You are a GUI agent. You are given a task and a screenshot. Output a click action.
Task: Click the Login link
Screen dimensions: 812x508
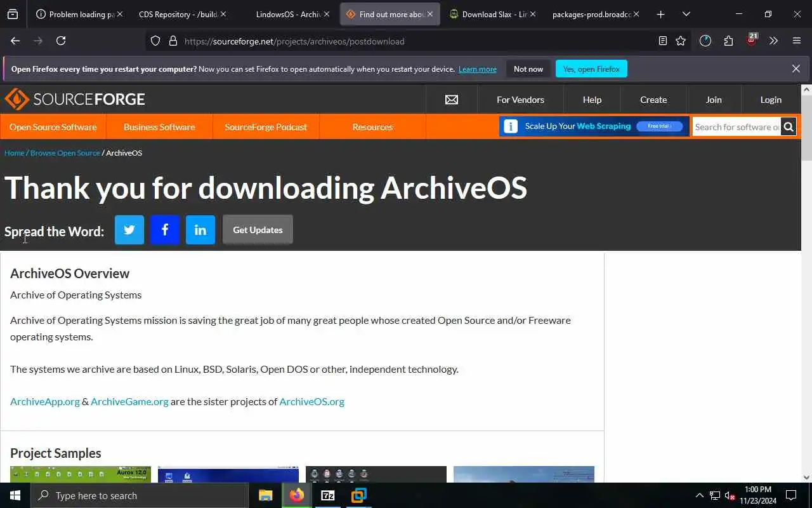coord(771,100)
